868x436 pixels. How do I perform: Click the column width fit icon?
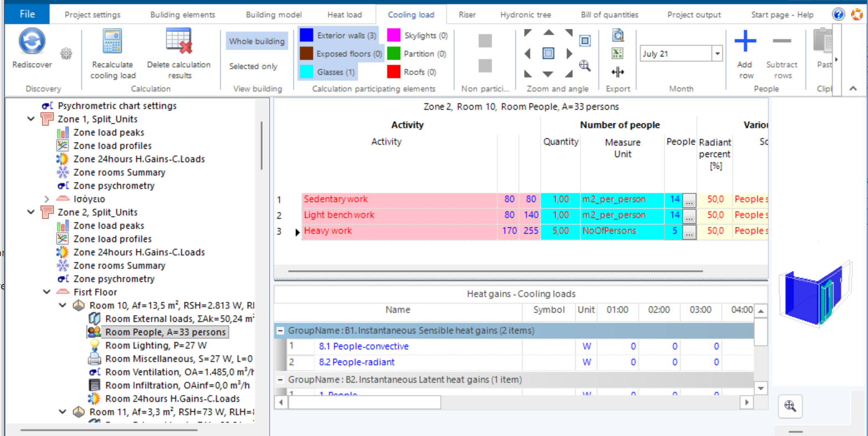[x=618, y=72]
